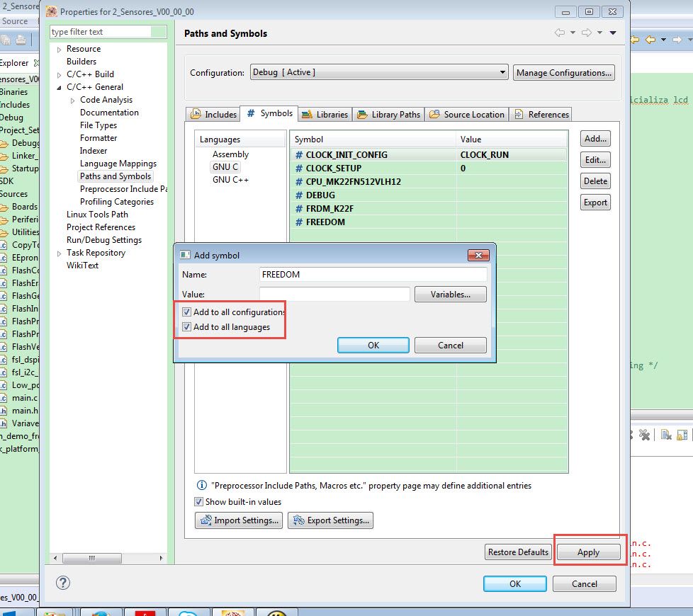Viewport: 693px width, 616px height.
Task: Switch to the Includes tab
Action: [x=213, y=115]
